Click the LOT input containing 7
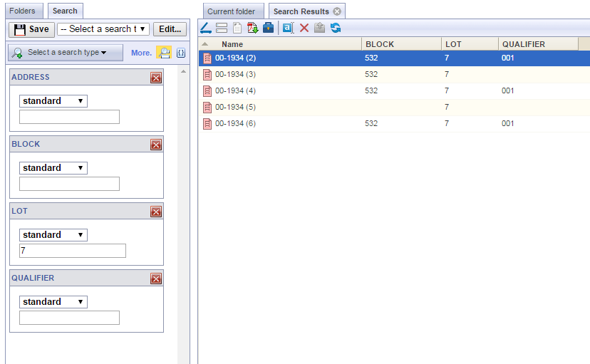590x364 pixels. [73, 251]
